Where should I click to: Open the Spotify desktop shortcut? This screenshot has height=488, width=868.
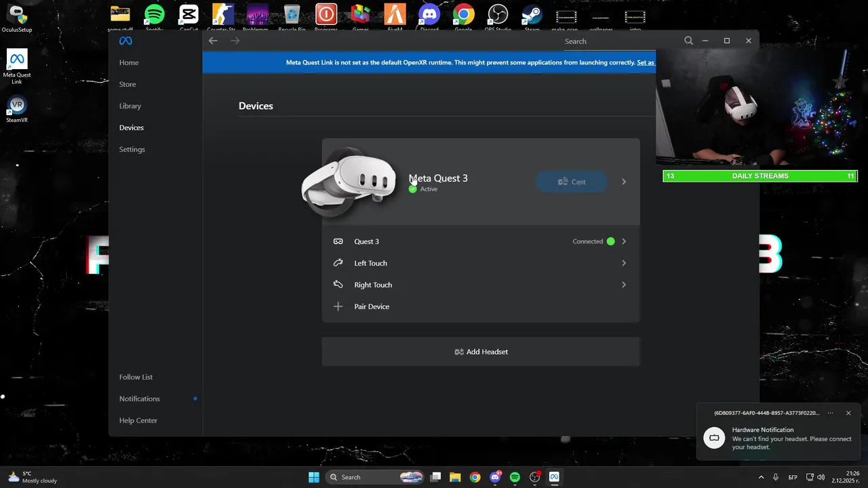click(155, 18)
